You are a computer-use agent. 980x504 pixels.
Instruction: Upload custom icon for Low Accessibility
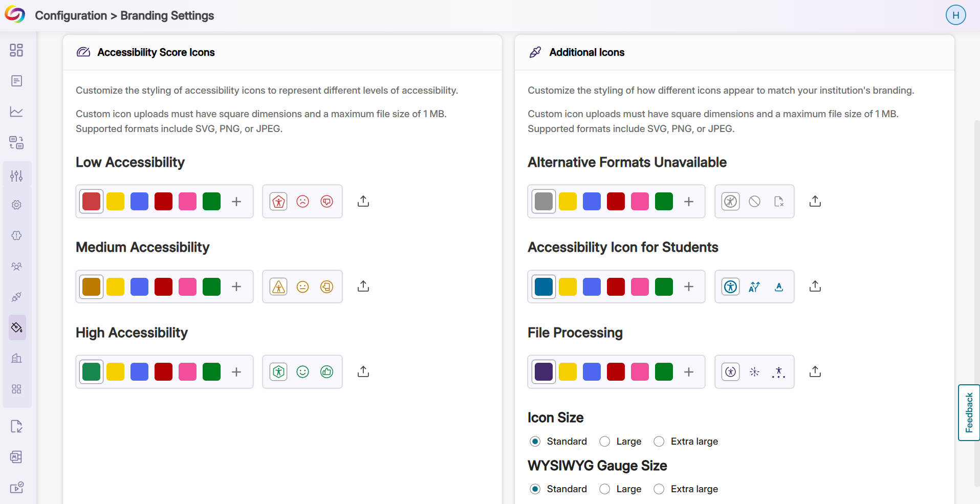tap(363, 201)
